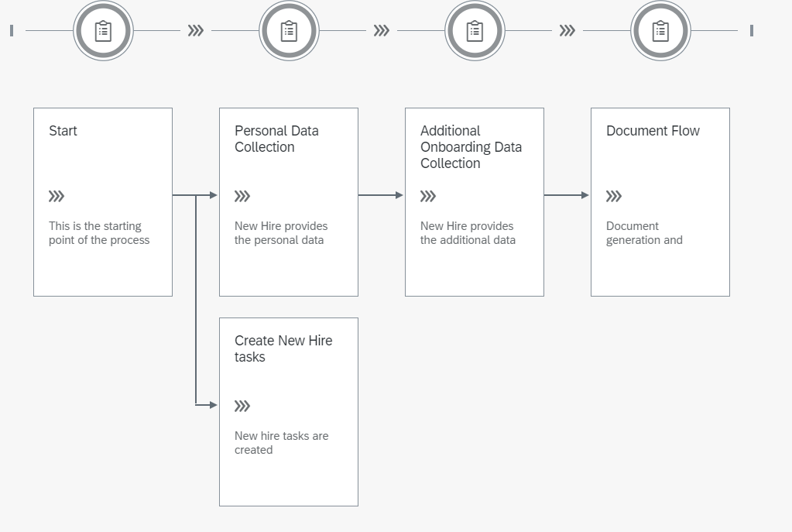The height and width of the screenshot is (532, 792).
Task: Click the clipboard lane icon above Document Flow
Action: [x=660, y=31]
